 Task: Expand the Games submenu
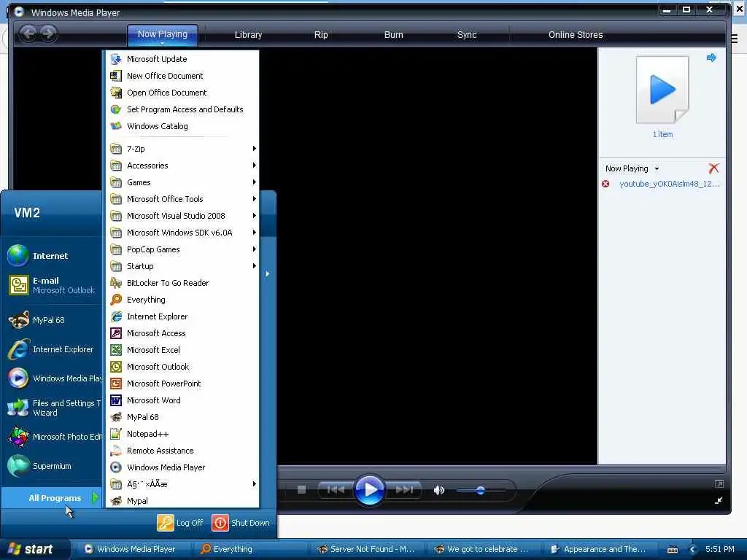pyautogui.click(x=182, y=182)
